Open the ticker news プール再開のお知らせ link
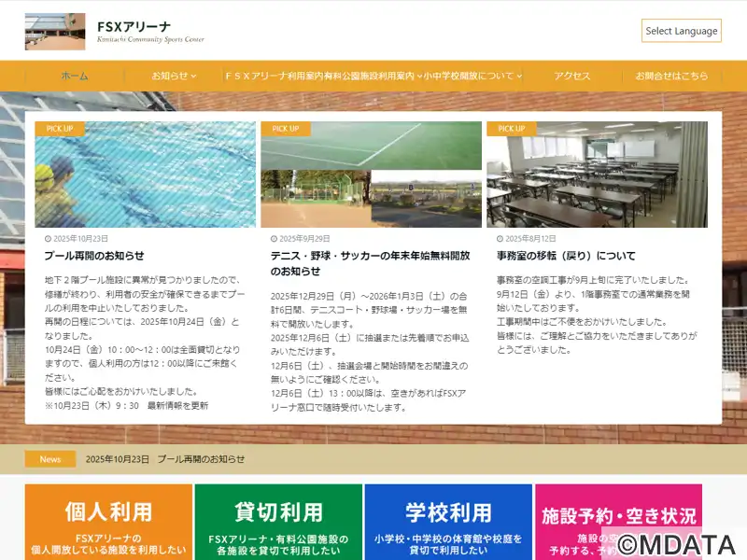Screen dimensions: 747x560 point(201,459)
